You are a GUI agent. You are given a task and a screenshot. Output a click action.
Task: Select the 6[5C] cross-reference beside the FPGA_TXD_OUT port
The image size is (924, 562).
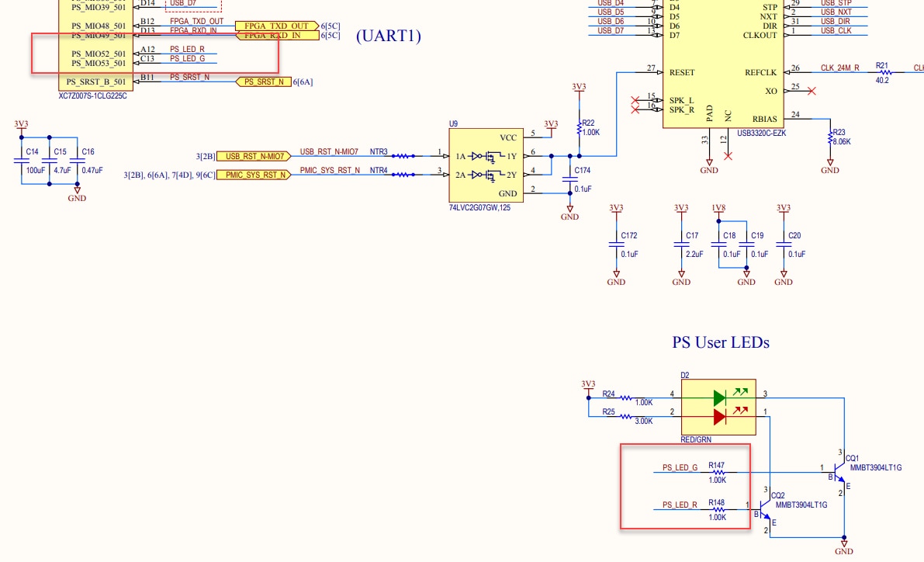coord(330,26)
